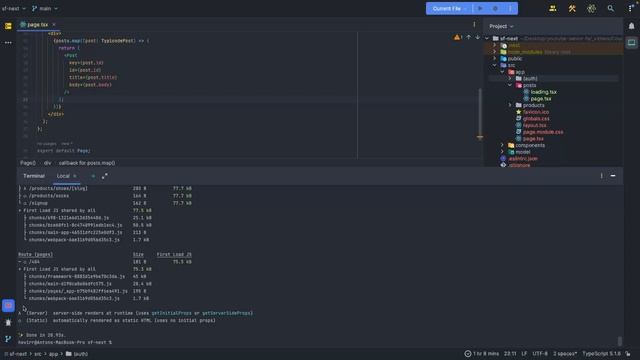Click the time tracker clock in status bar
The width and height of the screenshot is (640, 360).
click(482, 354)
